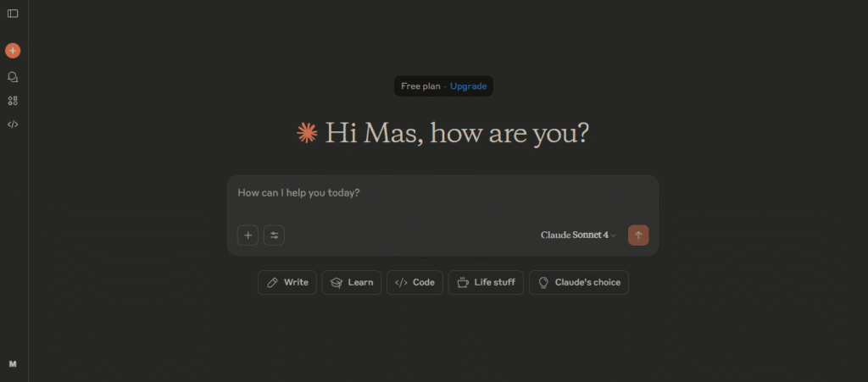Send message with the arrow button
This screenshot has width=868, height=382.
[x=638, y=235]
